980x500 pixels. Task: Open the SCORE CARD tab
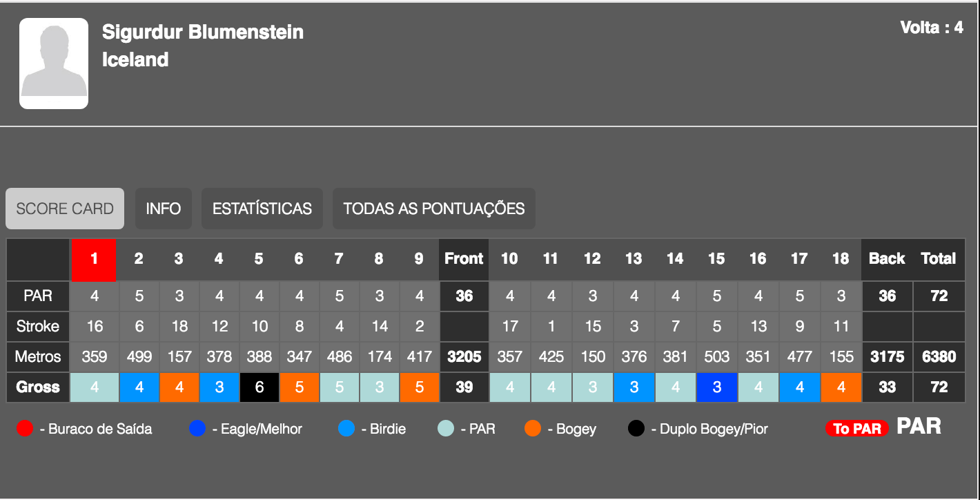tap(65, 209)
